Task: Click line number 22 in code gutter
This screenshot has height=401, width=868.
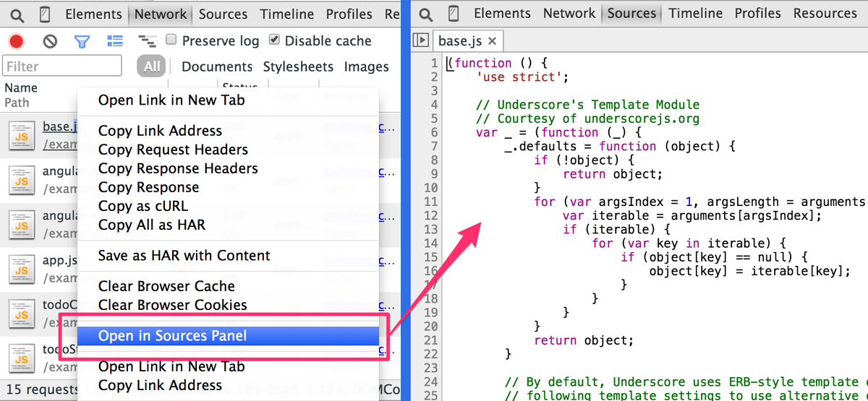Action: 431,354
